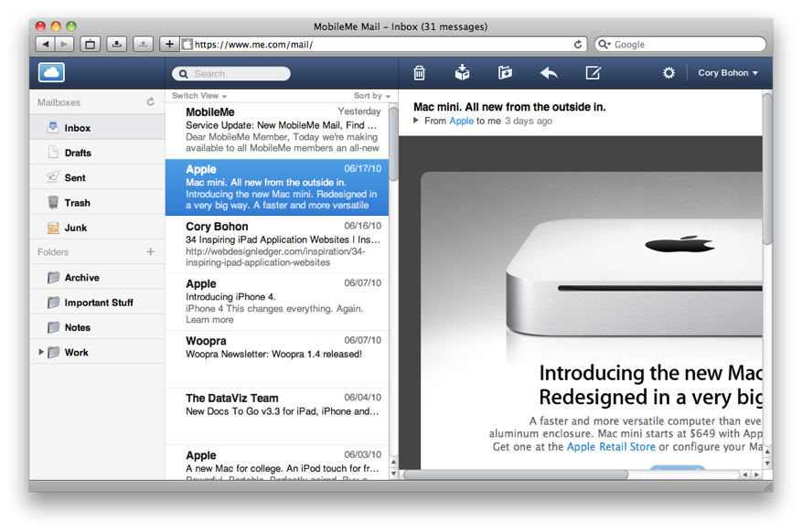This screenshot has height=532, width=802.
Task: Open Woopra Newsletter message
Action: [277, 358]
